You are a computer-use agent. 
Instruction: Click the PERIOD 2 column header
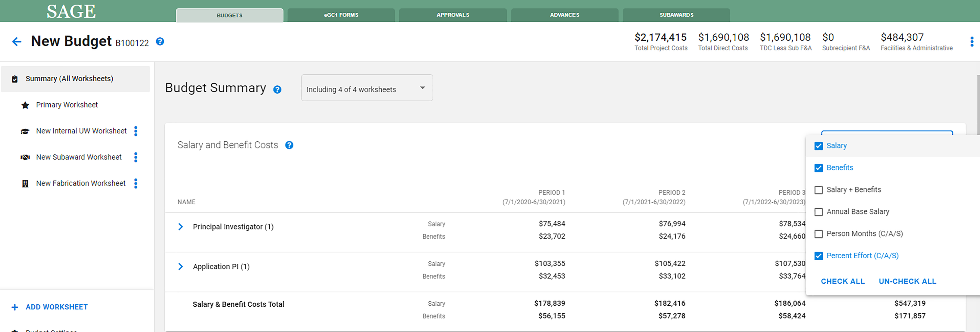pyautogui.click(x=654, y=197)
